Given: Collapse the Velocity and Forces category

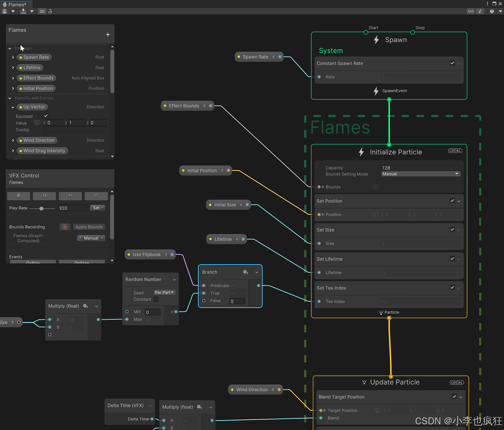Looking at the screenshot, I should pos(10,98).
